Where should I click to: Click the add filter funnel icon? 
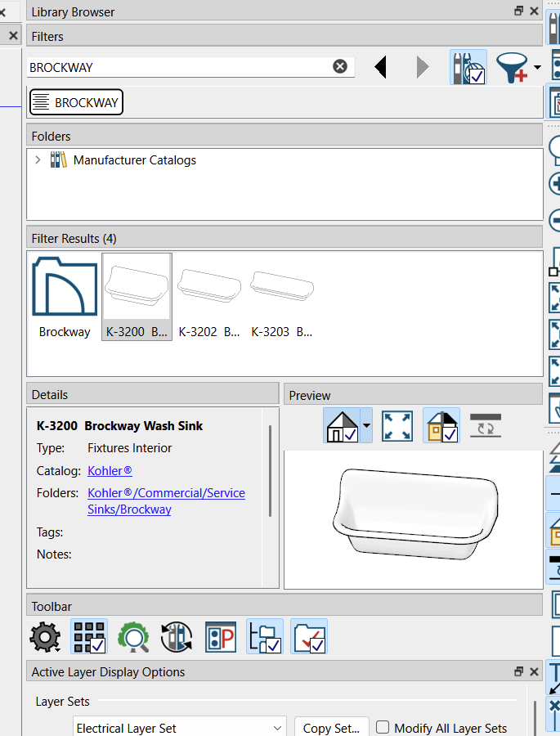(513, 67)
